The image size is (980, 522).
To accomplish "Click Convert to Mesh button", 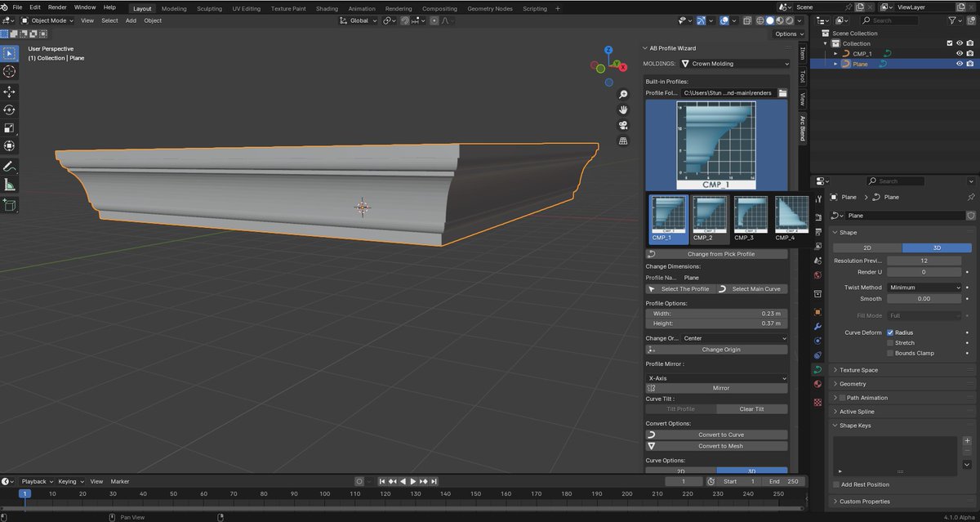I will [x=717, y=446].
